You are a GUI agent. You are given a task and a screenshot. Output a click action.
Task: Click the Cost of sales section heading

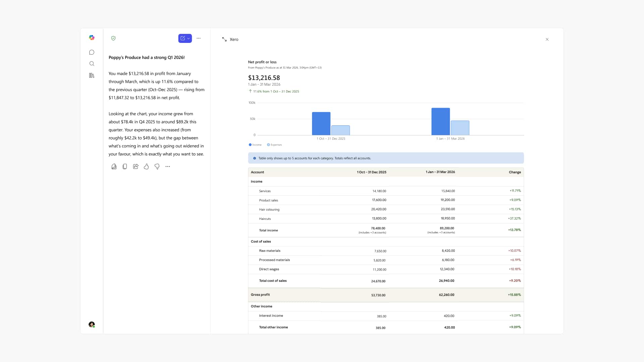261,241
